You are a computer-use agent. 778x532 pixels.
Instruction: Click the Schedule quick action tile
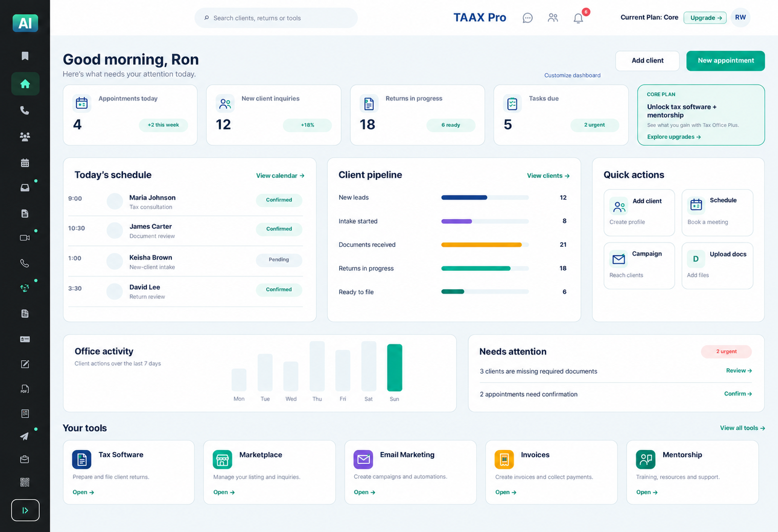click(x=717, y=212)
